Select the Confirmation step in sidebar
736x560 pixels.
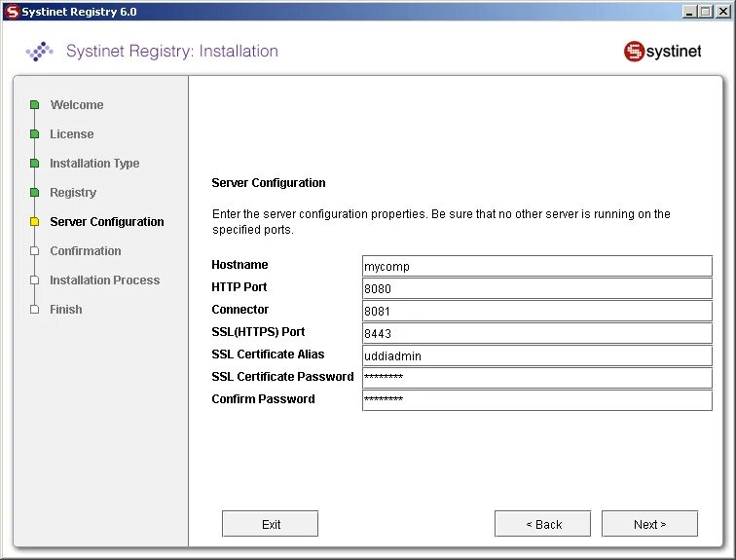(x=86, y=250)
